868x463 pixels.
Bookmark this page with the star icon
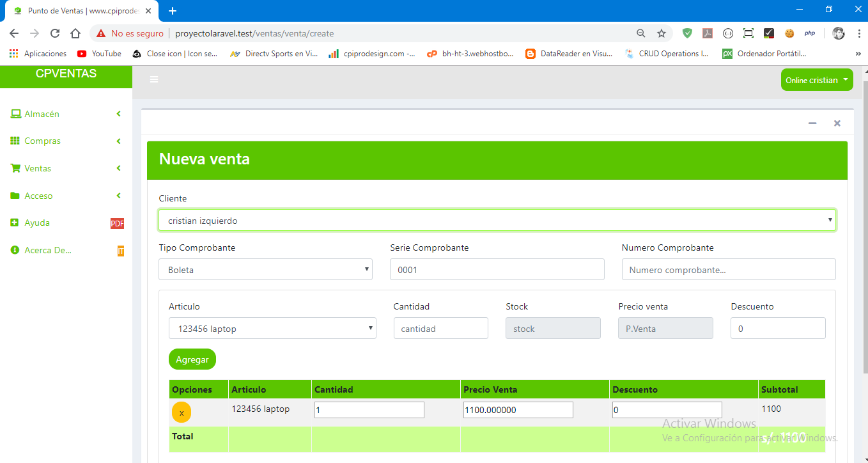point(662,33)
